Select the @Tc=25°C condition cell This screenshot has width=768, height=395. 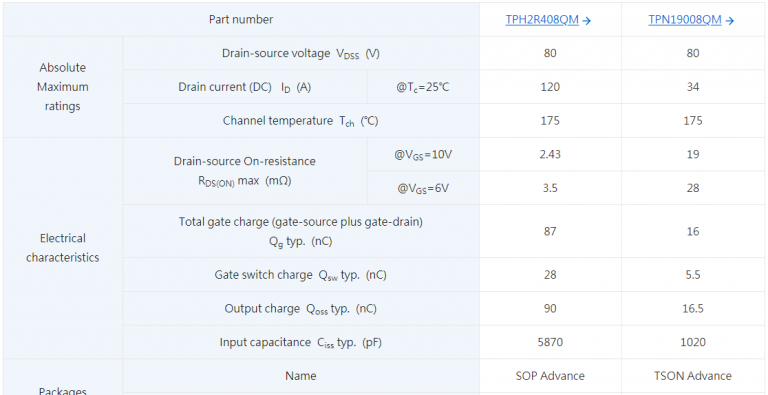(x=423, y=87)
